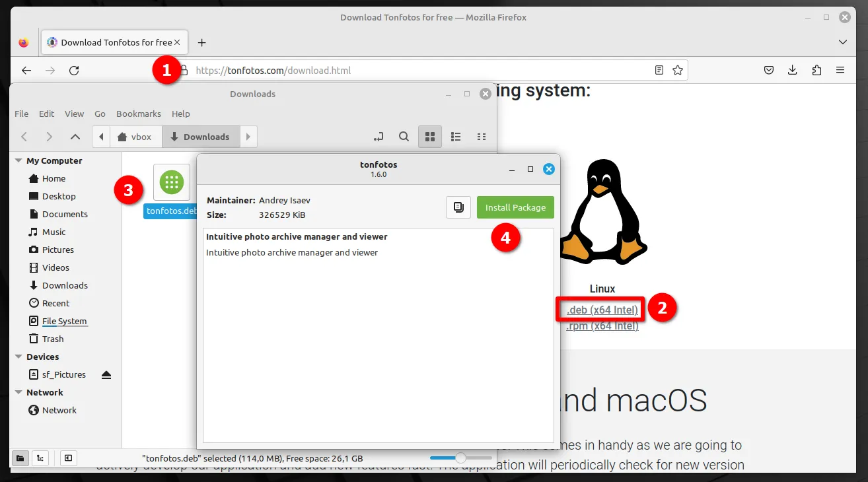This screenshot has width=868, height=482.
Task: Open Firefox extensions puzzle icon
Action: (x=816, y=70)
